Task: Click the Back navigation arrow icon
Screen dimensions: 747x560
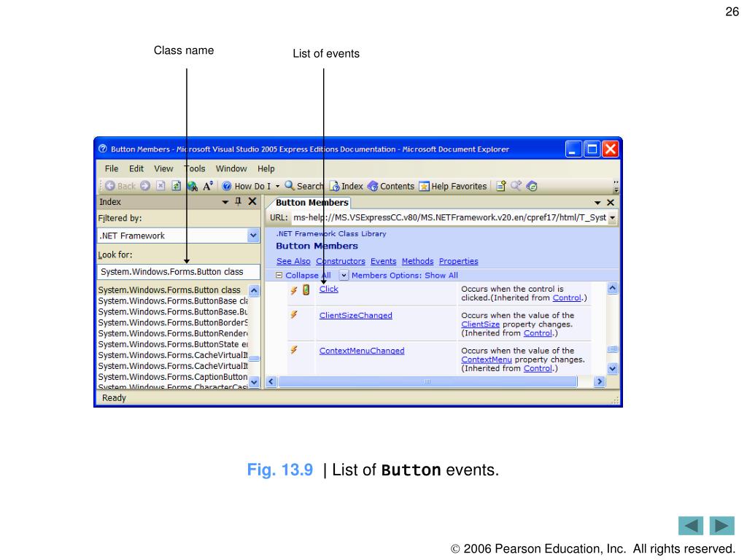Action: (x=110, y=186)
